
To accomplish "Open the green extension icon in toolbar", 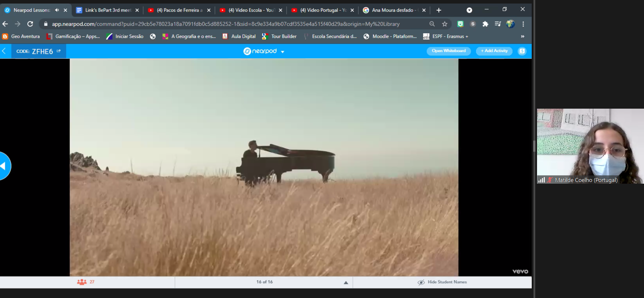I will [460, 24].
